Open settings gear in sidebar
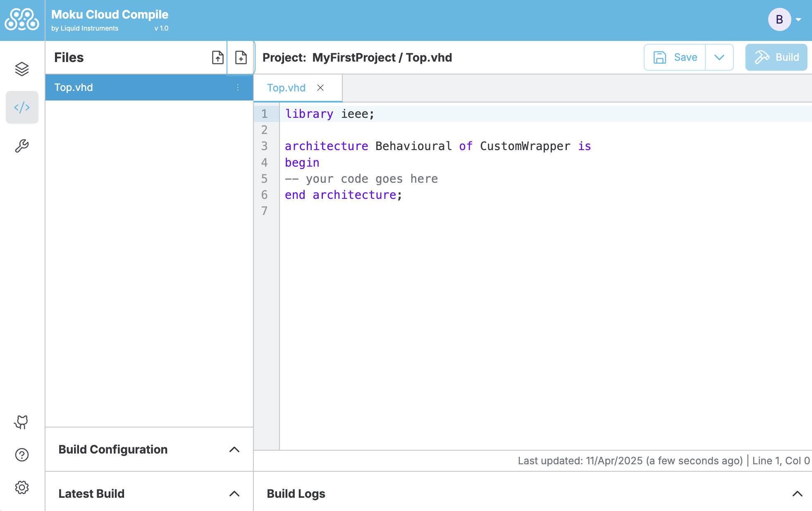Image resolution: width=812 pixels, height=511 pixels. (x=22, y=487)
